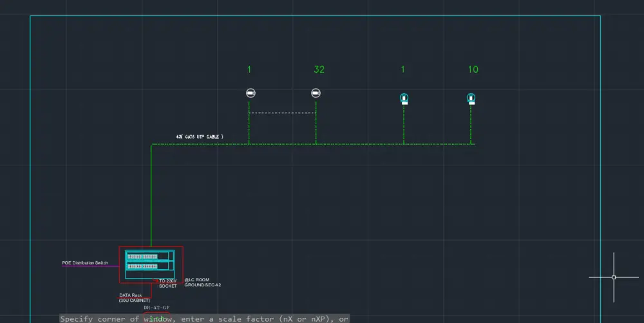The width and height of the screenshot is (644, 323).
Task: Select the POE Distribution Switch label
Action: coord(85,263)
